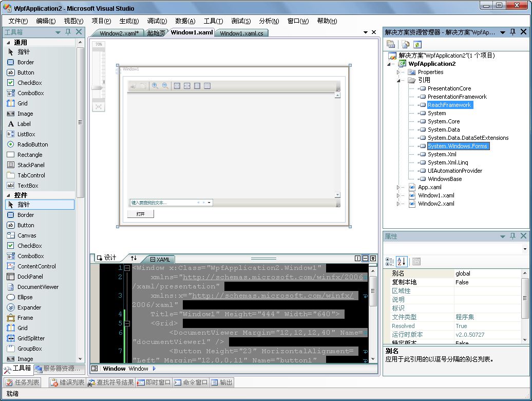Select RadioButton control in the toolbox
This screenshot has height=401, width=532.
32,144
